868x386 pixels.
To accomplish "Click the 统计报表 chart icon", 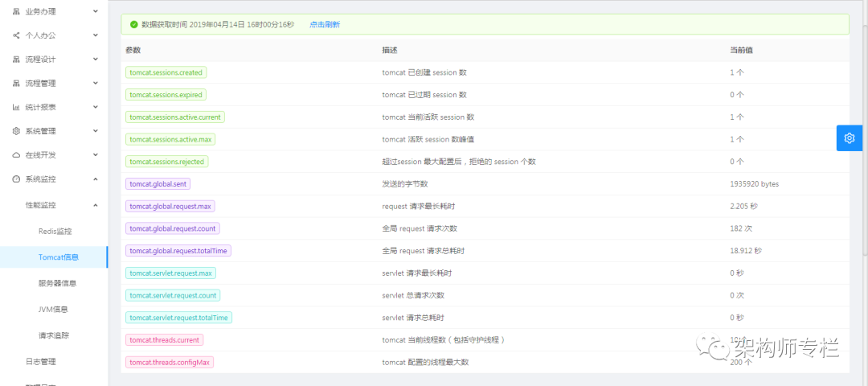I will (16, 107).
